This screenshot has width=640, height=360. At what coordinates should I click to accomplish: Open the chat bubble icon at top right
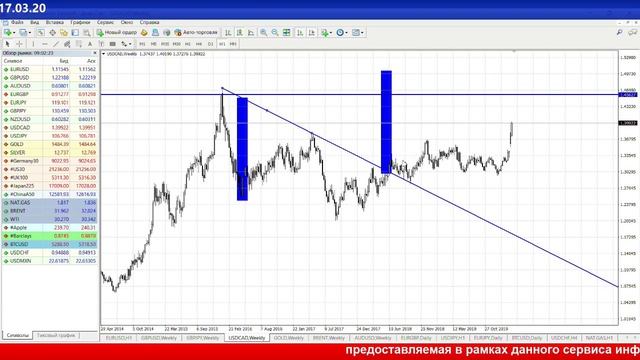[632, 32]
